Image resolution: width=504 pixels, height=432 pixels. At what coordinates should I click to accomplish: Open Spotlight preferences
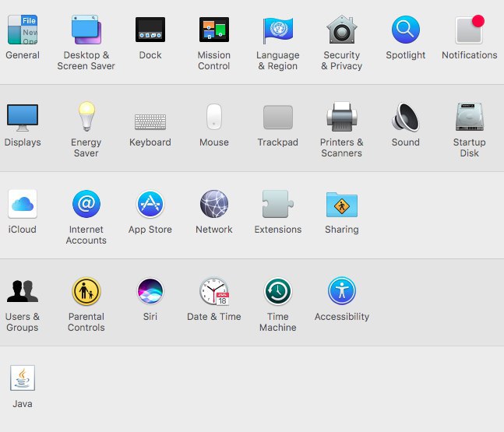pos(406,30)
